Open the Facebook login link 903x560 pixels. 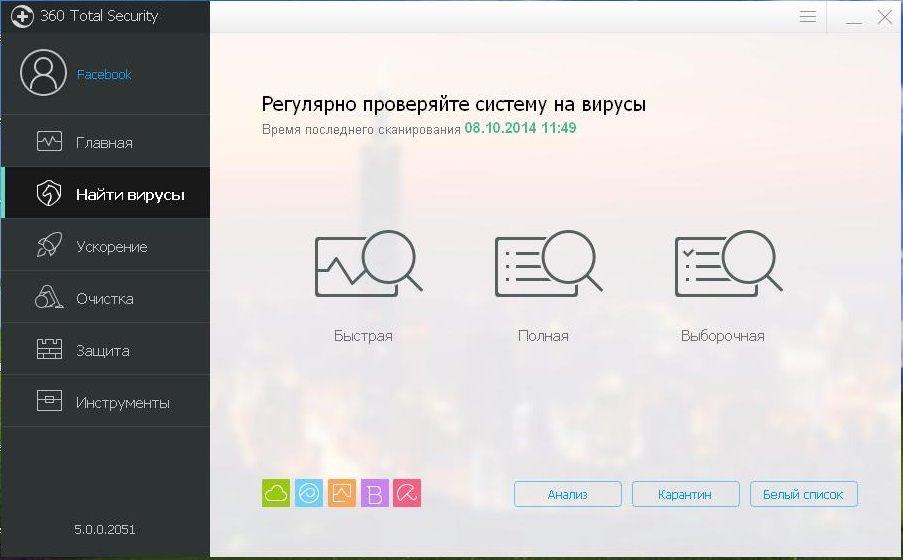coord(104,74)
